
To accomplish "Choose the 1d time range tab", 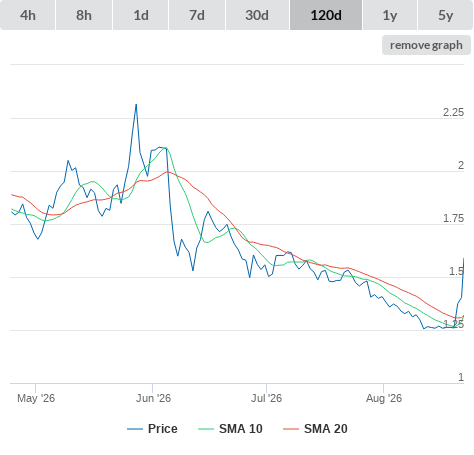I will pyautogui.click(x=141, y=15).
